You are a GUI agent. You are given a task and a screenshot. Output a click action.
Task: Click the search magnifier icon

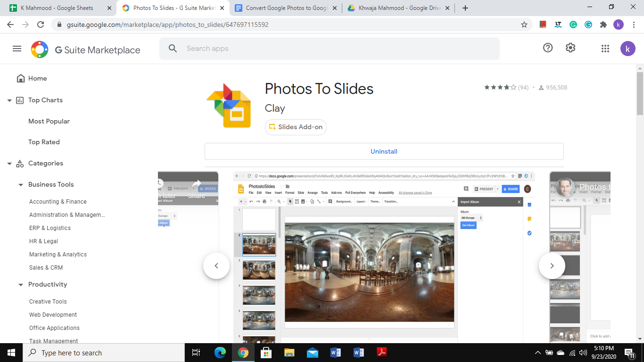(173, 49)
